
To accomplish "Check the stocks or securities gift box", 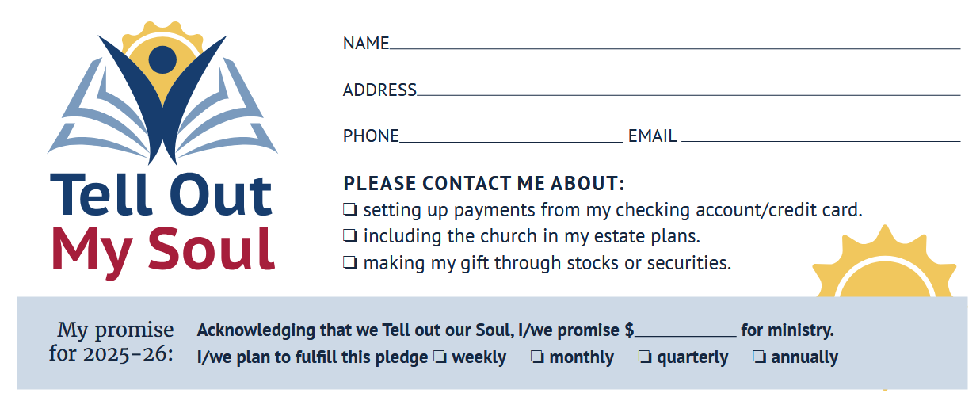I will pos(350,263).
